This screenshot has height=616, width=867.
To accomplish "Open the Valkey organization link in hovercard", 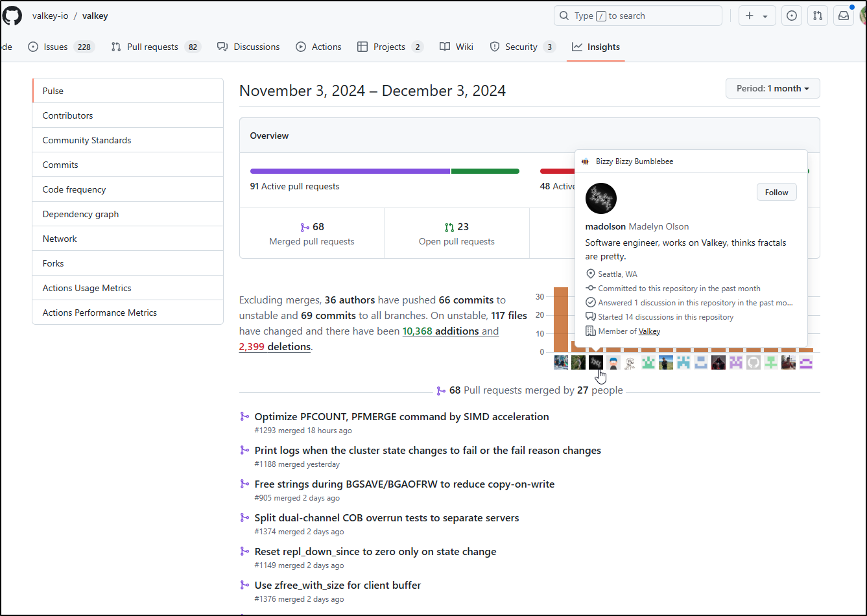I will click(649, 331).
